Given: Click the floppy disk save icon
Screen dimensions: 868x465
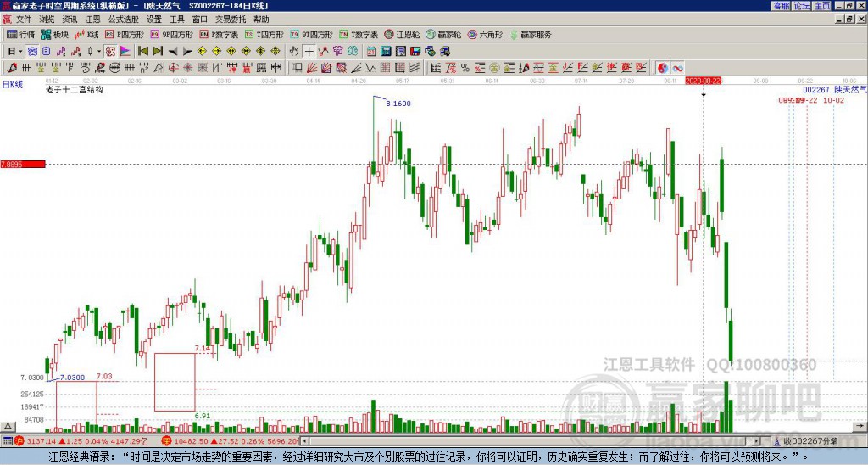Looking at the screenshot, I should click(415, 52).
